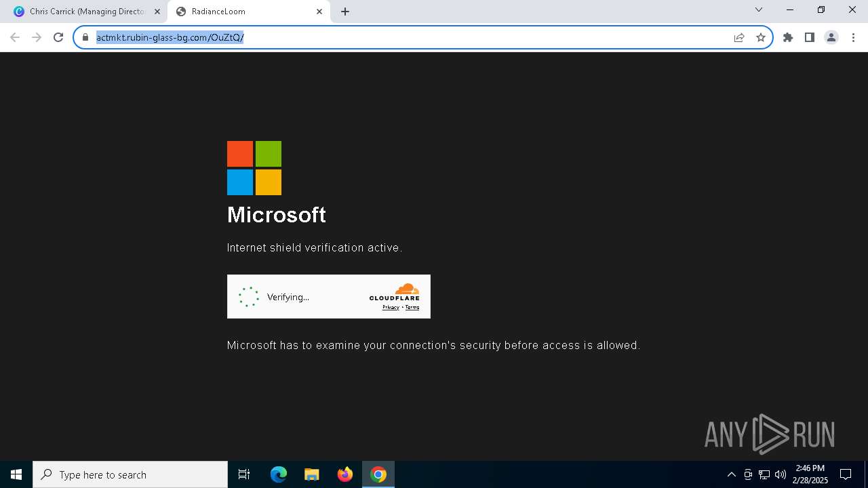Click the taskbar search box
This screenshot has height=488, width=868.
click(130, 474)
